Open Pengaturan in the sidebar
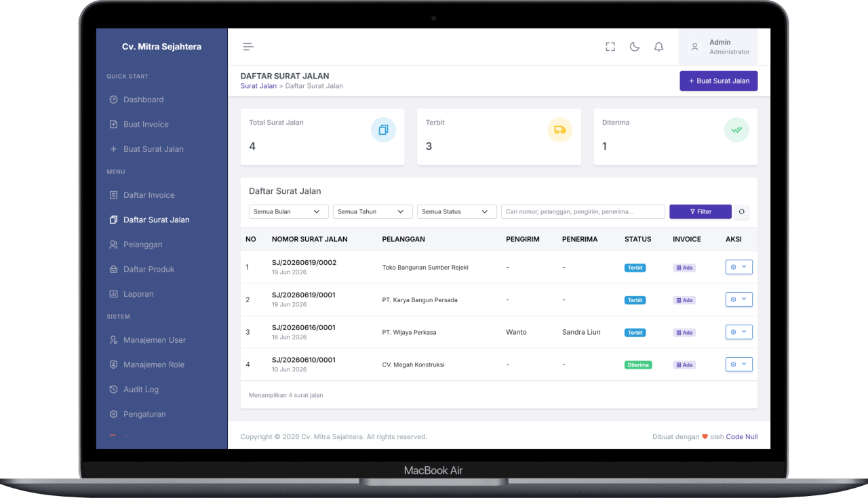This screenshot has width=868, height=498. (144, 414)
